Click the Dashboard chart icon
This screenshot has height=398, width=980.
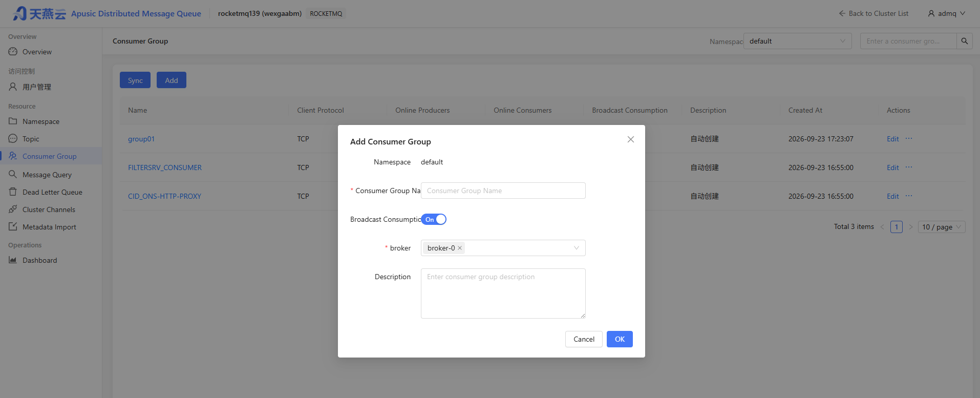tap(13, 260)
